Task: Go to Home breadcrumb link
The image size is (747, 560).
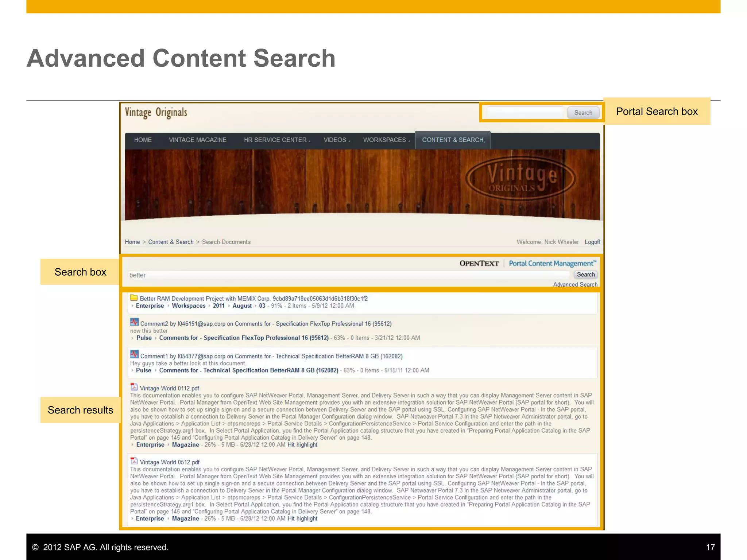Action: coord(132,242)
